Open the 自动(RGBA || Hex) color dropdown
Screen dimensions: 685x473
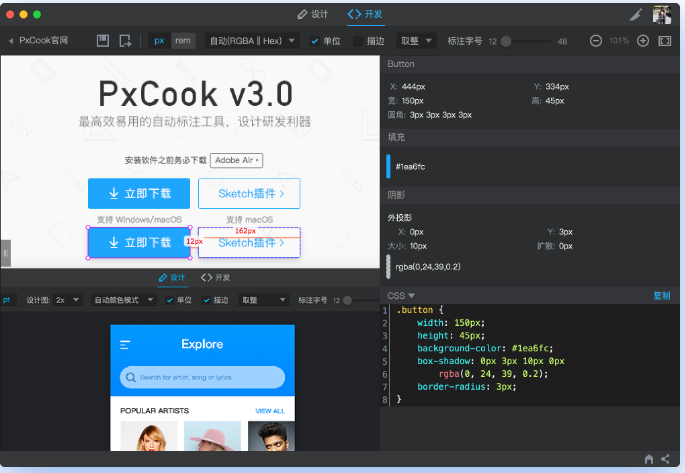[252, 41]
